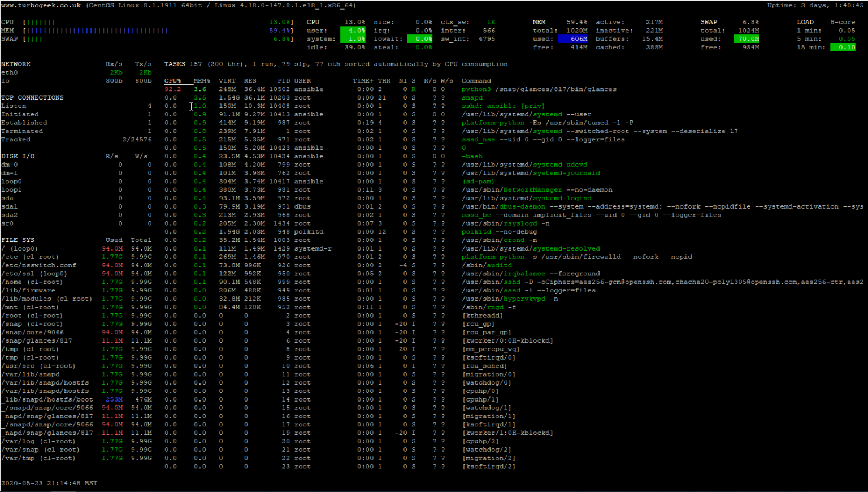
Task: Select the rsyslogd -n process
Action: click(x=506, y=223)
